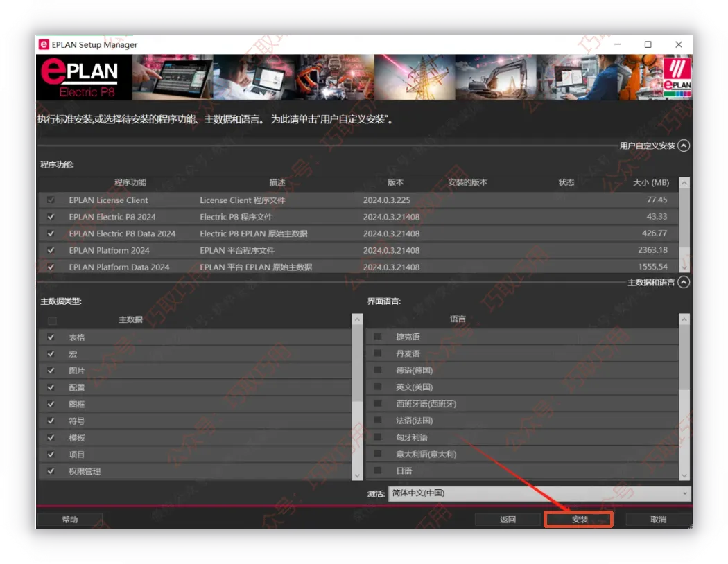
Task: Uncheck the 模板 master data checkbox
Action: point(51,437)
